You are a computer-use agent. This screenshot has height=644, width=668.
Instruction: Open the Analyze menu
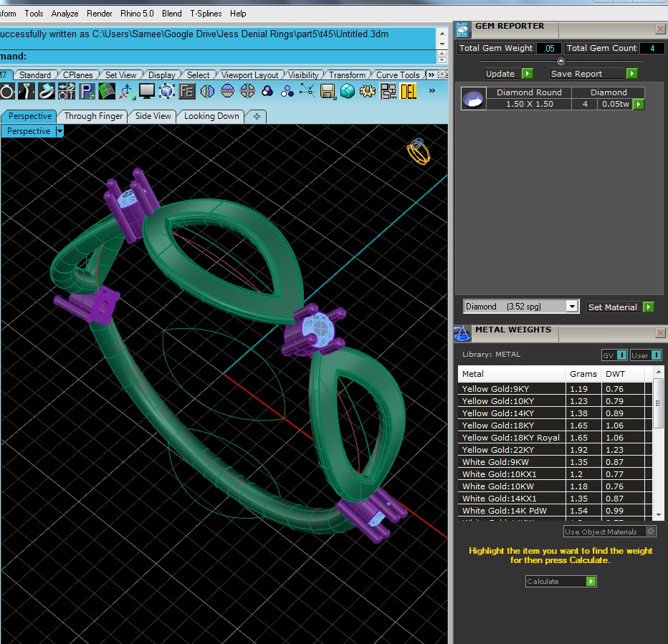tap(65, 14)
